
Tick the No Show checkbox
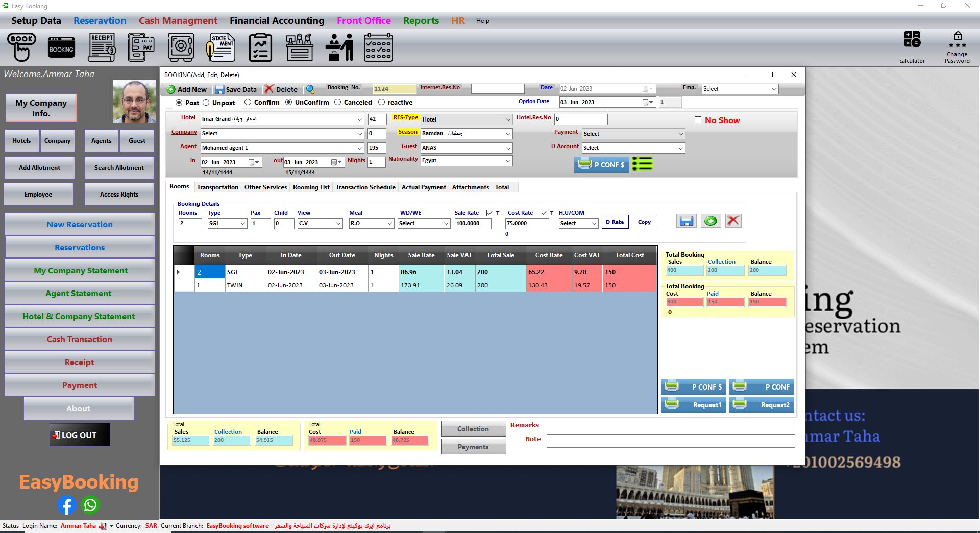[698, 120]
